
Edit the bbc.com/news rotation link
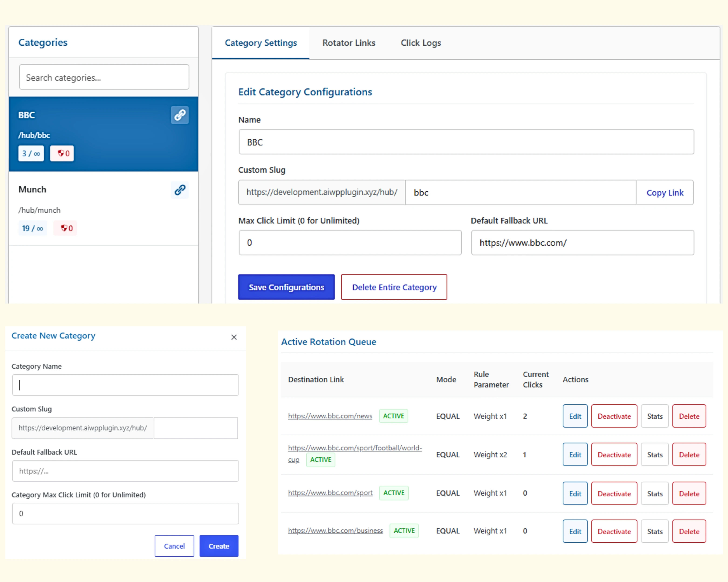point(575,416)
